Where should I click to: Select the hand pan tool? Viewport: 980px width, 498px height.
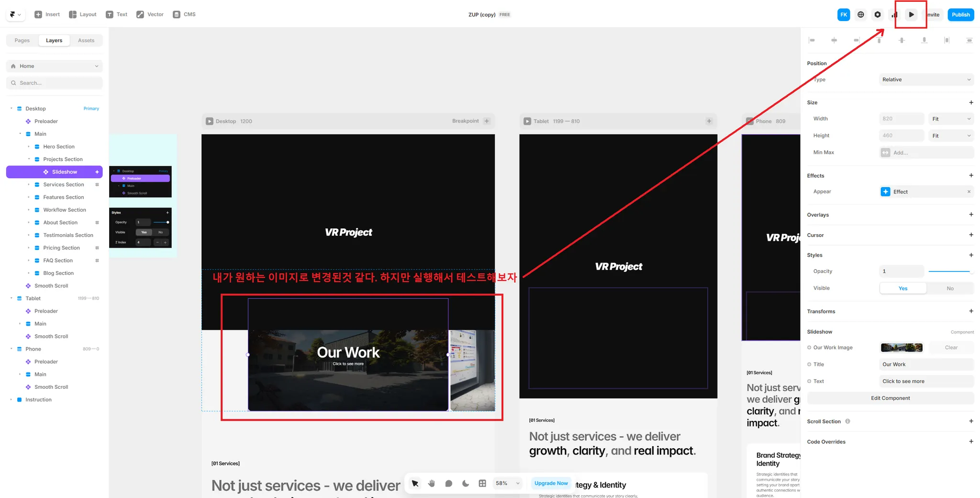pos(432,484)
